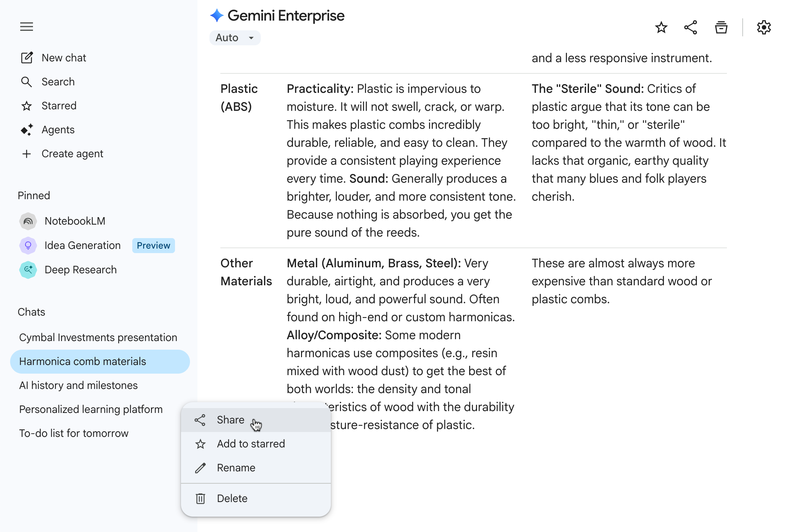Open the Starred chats section

[58, 106]
